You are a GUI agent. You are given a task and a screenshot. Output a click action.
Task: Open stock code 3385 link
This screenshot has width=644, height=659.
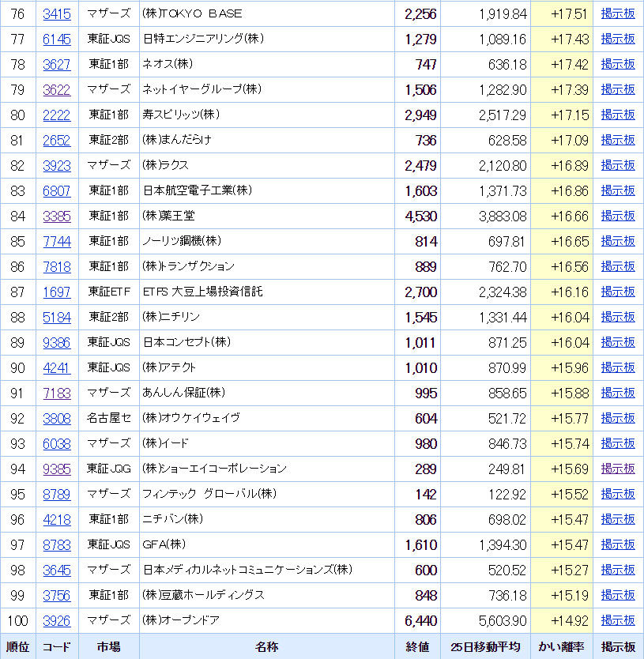click(x=57, y=216)
